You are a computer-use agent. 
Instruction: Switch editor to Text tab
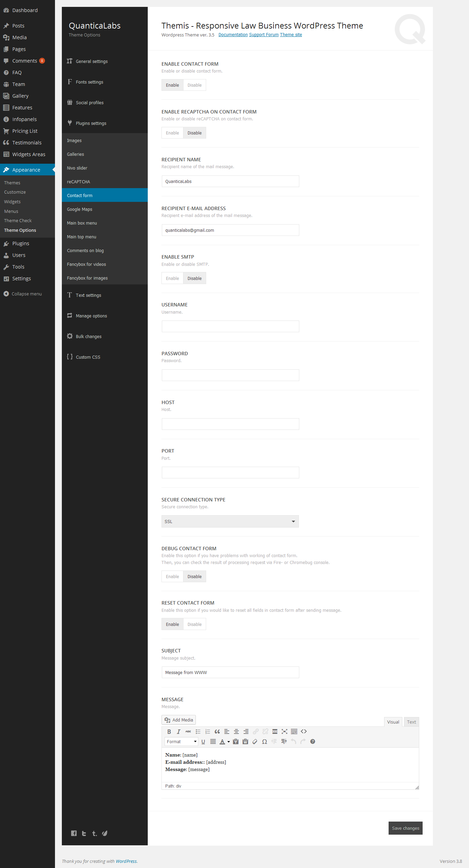tap(411, 722)
